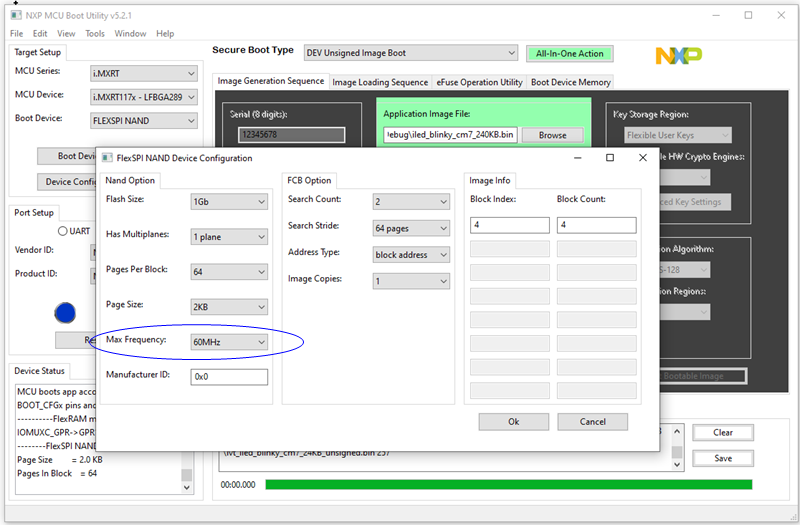Viewport: 800px width, 525px height.
Task: Open the MCU Device dropdown
Action: pyautogui.click(x=144, y=97)
